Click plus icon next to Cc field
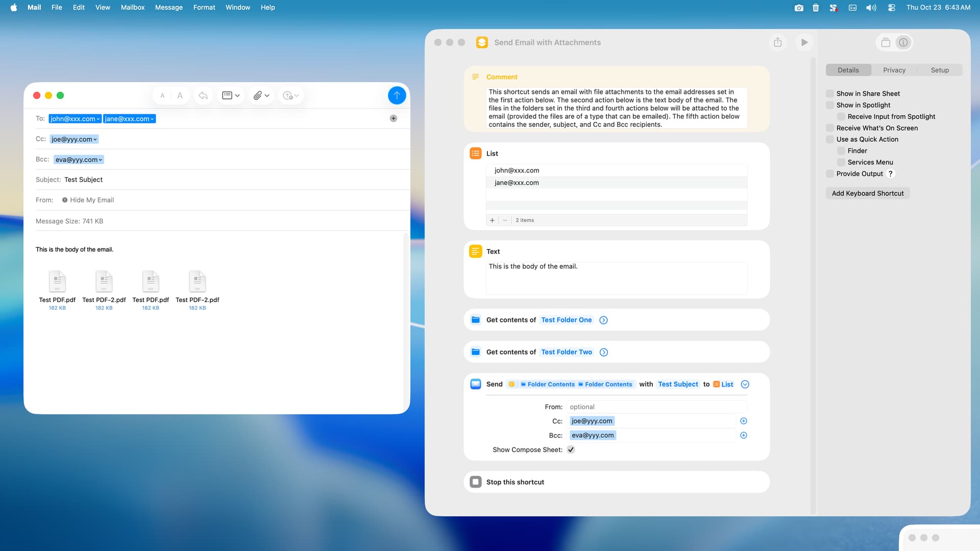The width and height of the screenshot is (980, 551). click(x=743, y=421)
